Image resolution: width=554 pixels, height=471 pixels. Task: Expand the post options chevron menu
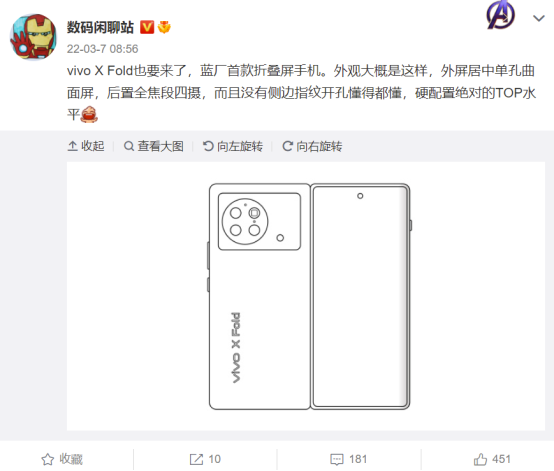click(x=538, y=18)
